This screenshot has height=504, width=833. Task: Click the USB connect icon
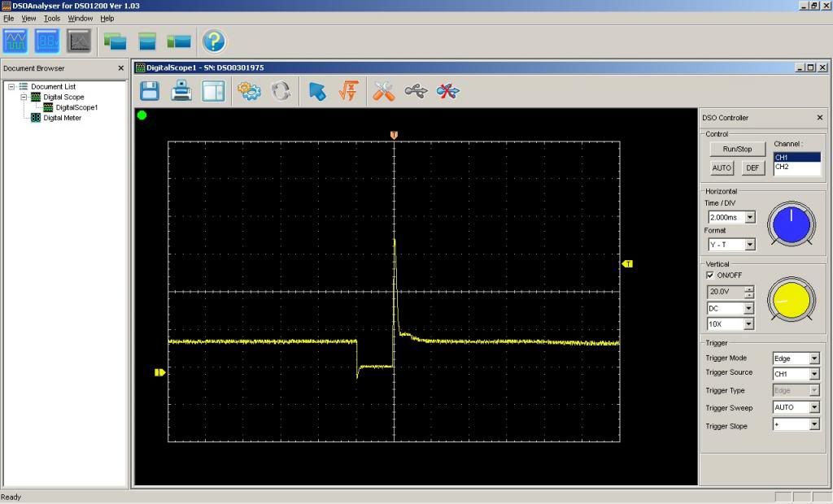pos(416,91)
